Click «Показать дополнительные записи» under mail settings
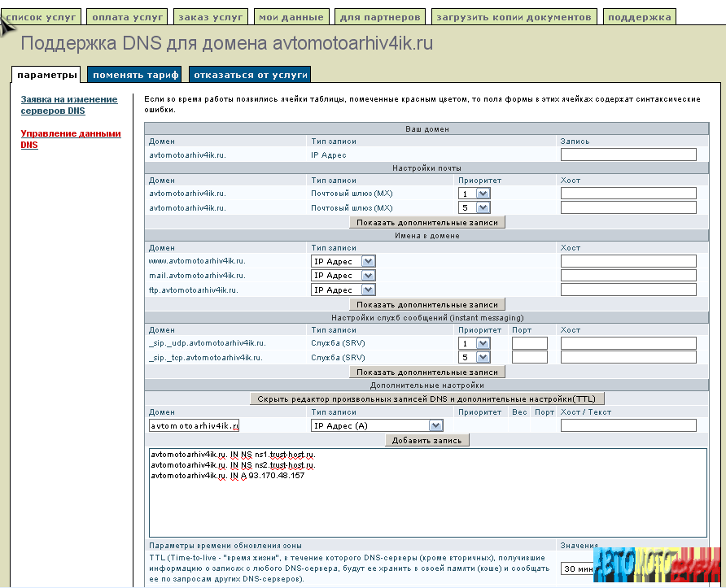726x588 pixels. click(x=427, y=222)
